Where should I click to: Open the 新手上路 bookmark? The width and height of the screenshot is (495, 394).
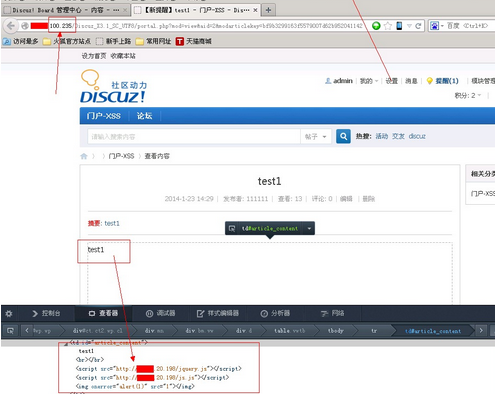tap(113, 41)
